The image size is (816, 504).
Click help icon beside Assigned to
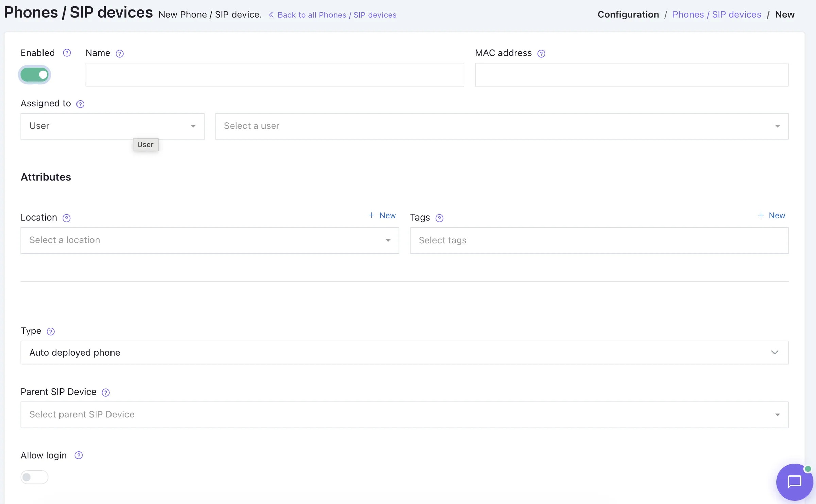80,104
